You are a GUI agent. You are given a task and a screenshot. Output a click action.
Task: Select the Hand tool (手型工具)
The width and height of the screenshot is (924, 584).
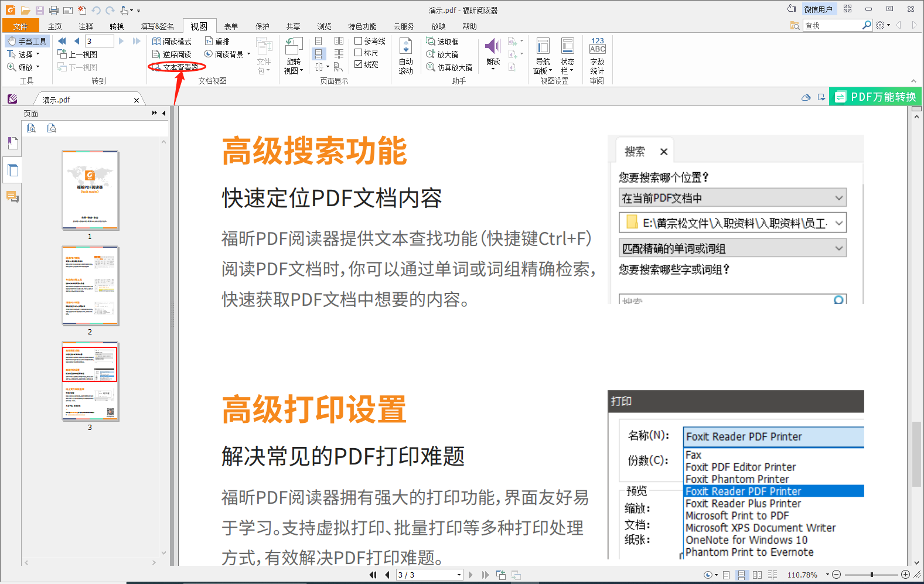(x=27, y=42)
